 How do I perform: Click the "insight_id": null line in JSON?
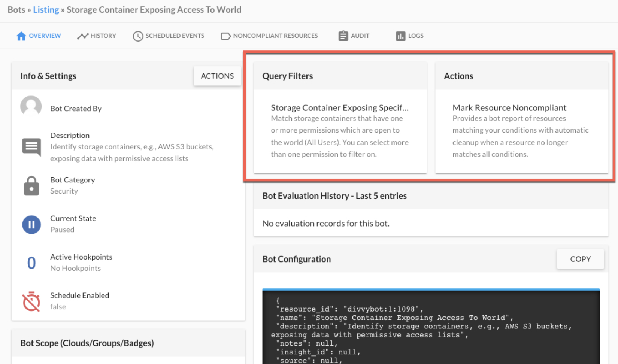click(318, 352)
